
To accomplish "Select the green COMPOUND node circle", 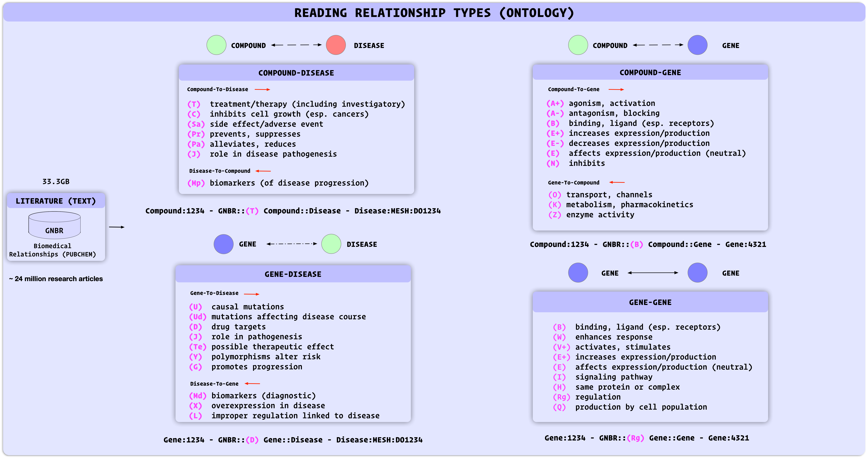I will 217,45.
